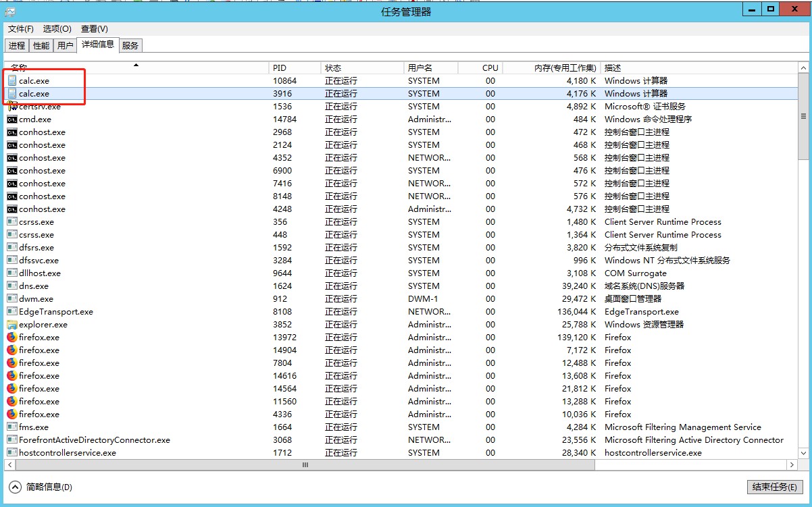Open the 选项(O) menu
This screenshot has width=812, height=507.
pos(57,28)
